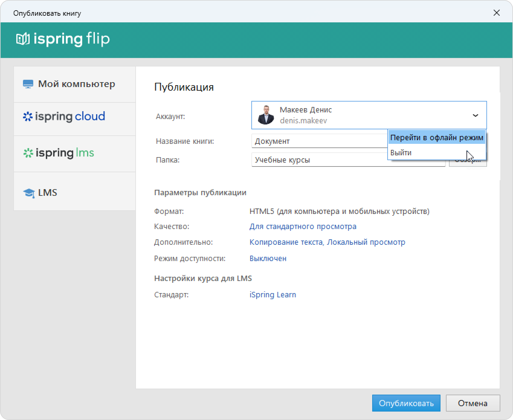Click the Название книги field with Документ
513x420 pixels.
coord(320,141)
